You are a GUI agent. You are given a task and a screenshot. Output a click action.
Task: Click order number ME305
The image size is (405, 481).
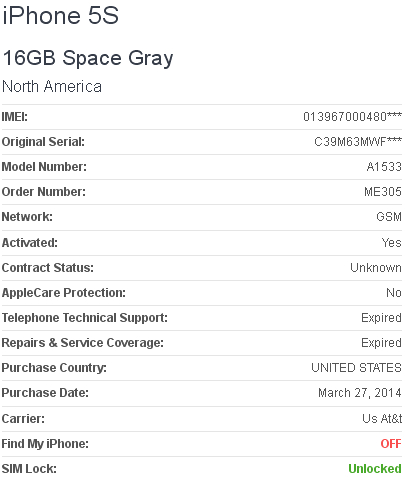[383, 192]
